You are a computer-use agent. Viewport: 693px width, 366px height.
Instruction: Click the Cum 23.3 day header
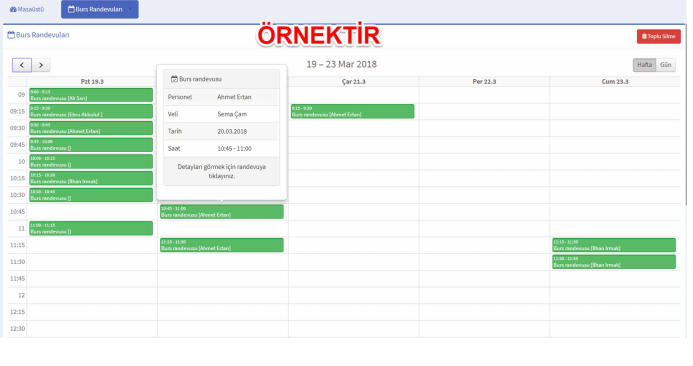[x=615, y=82]
